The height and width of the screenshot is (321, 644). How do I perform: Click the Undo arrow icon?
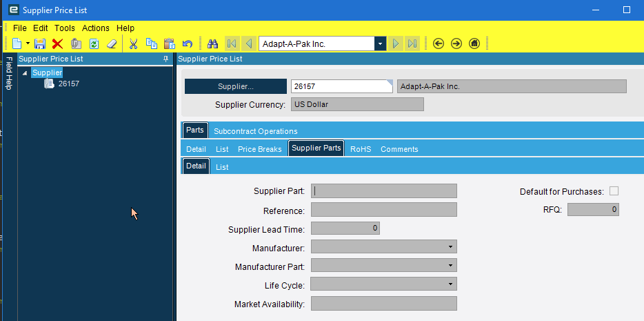pyautogui.click(x=188, y=43)
